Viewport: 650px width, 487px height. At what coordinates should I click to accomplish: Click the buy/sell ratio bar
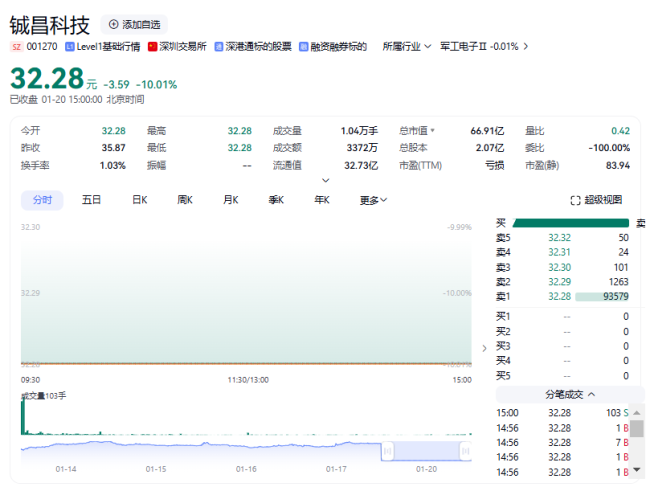coord(571,223)
